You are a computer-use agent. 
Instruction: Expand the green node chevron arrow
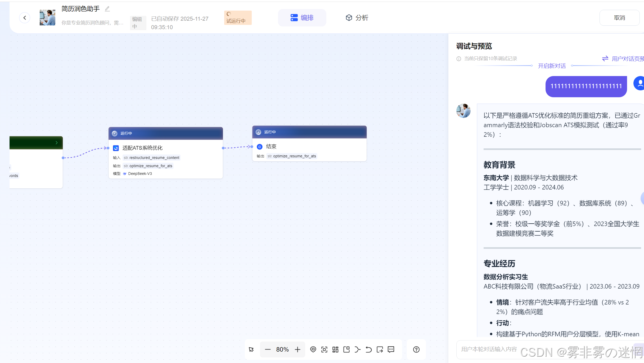[56, 143]
